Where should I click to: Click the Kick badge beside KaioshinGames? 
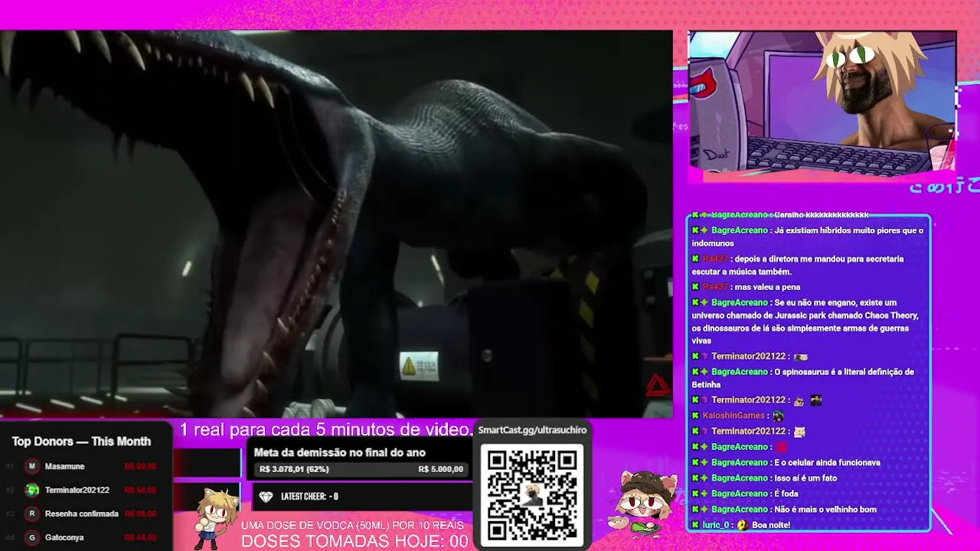(x=695, y=416)
